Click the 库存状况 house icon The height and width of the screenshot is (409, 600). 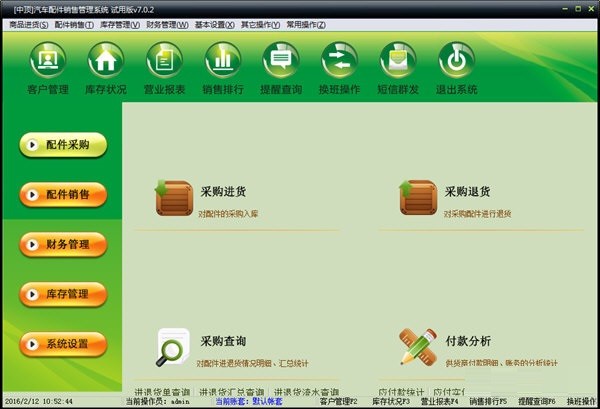tap(105, 60)
